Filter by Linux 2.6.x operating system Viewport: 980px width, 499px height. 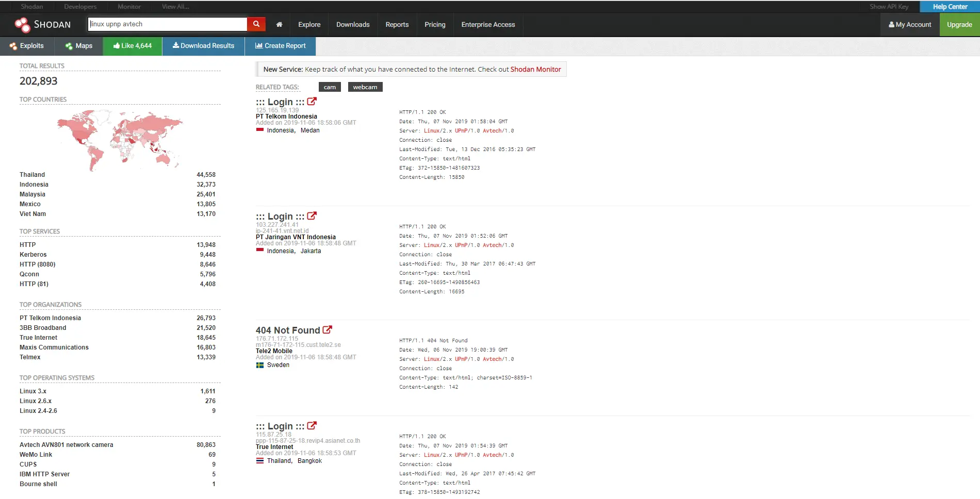36,401
